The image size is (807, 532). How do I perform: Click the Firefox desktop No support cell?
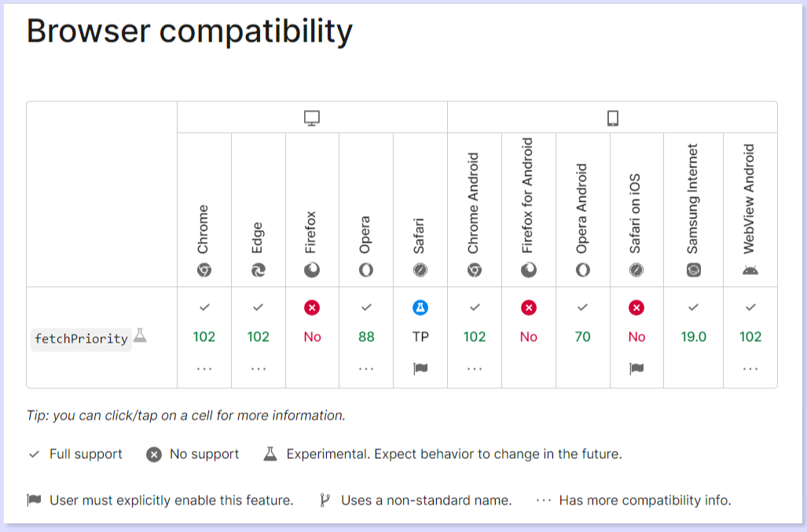(313, 336)
